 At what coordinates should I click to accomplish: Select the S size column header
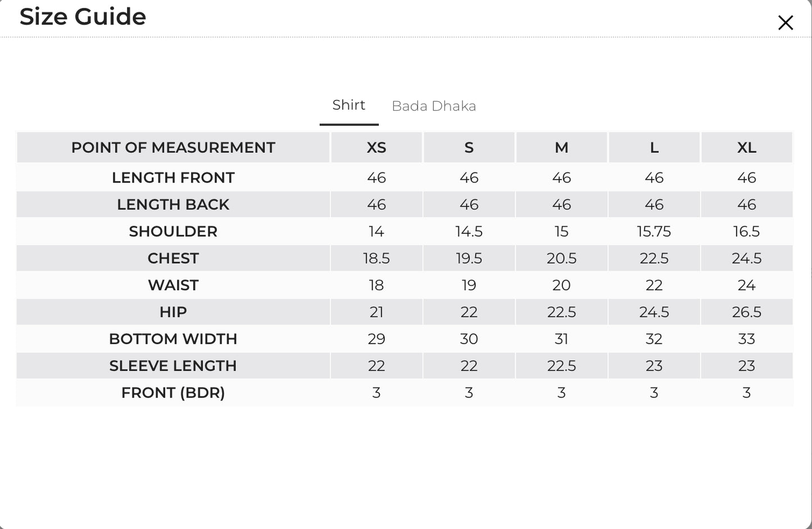click(469, 148)
